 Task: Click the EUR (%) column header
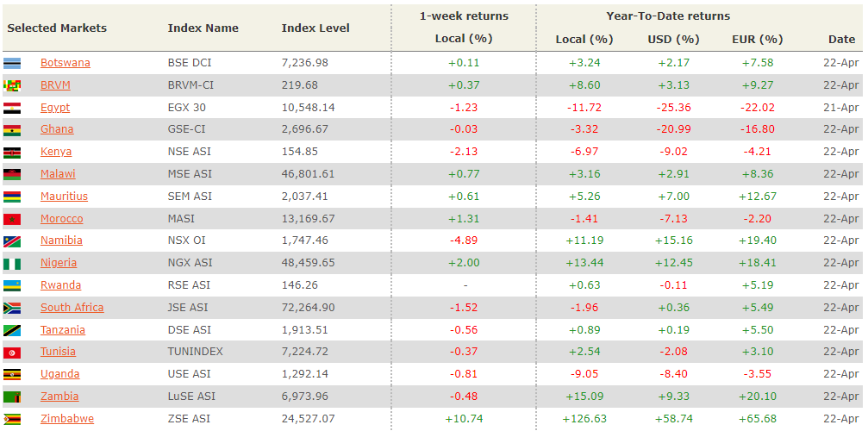coord(758,40)
